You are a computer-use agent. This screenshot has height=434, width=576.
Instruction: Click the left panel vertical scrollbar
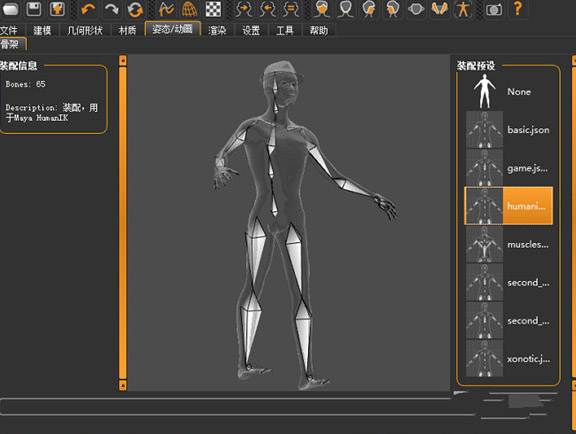click(123, 223)
